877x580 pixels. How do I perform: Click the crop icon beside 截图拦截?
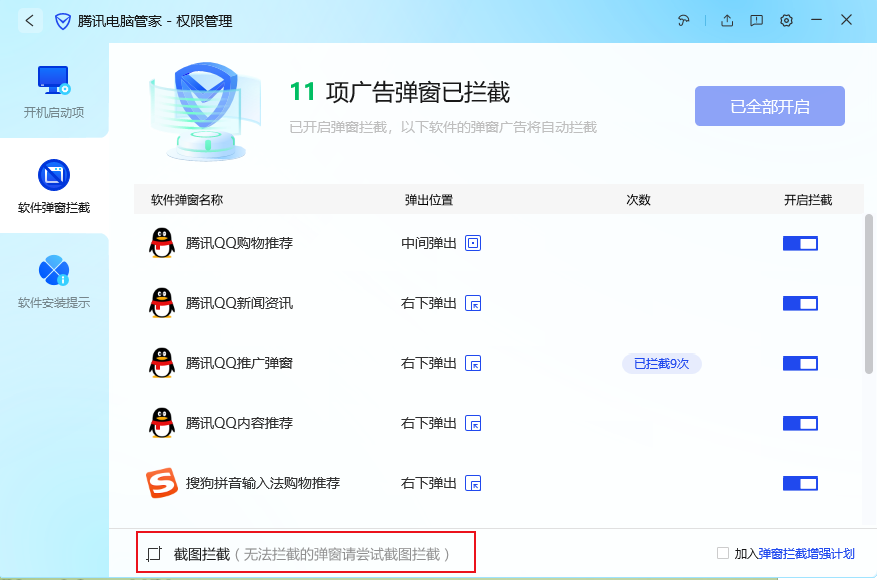[154, 554]
